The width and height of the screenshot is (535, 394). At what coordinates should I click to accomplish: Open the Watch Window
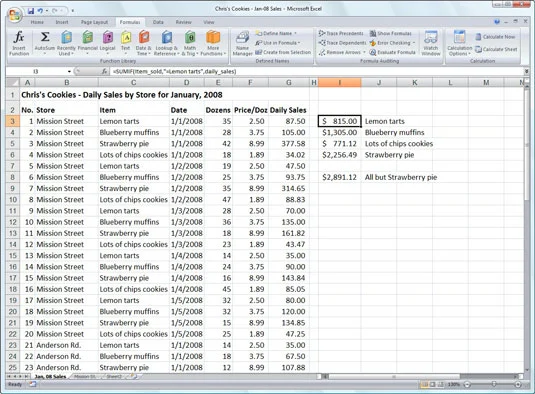click(431, 43)
